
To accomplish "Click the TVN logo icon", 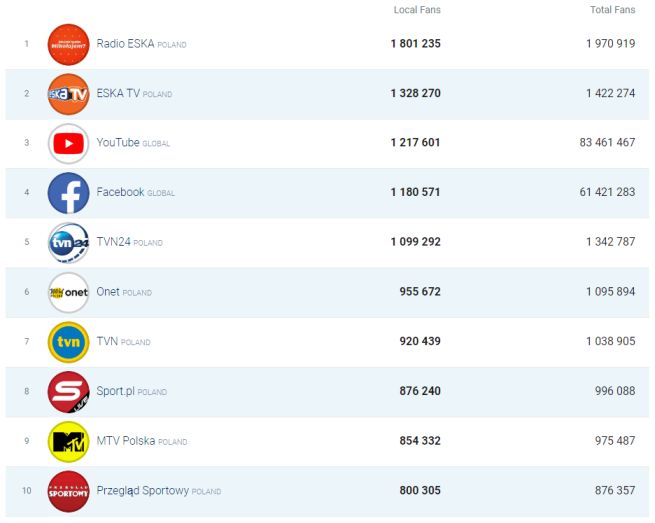I will pos(68,342).
